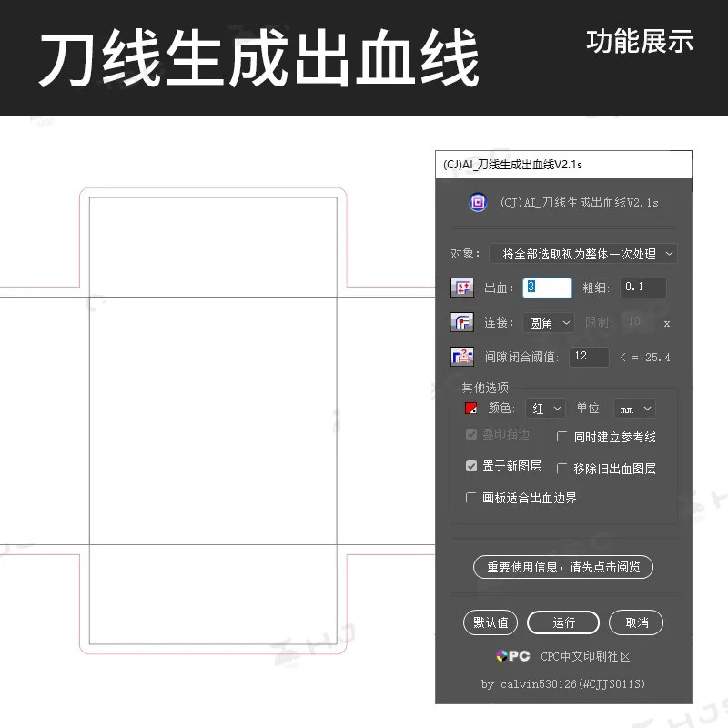Viewport: 728px width, 728px height.
Task: Enable the 同时建立参考线 checkbox
Action: [x=562, y=437]
